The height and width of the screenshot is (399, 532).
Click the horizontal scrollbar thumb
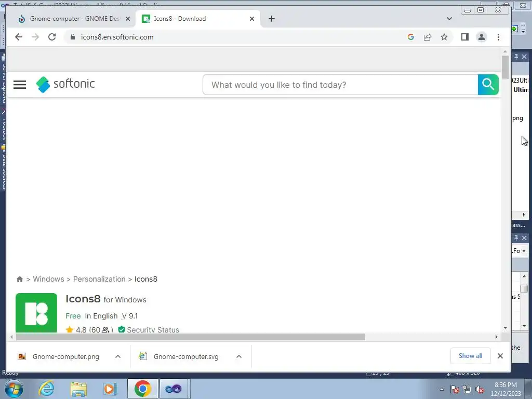coord(190,337)
